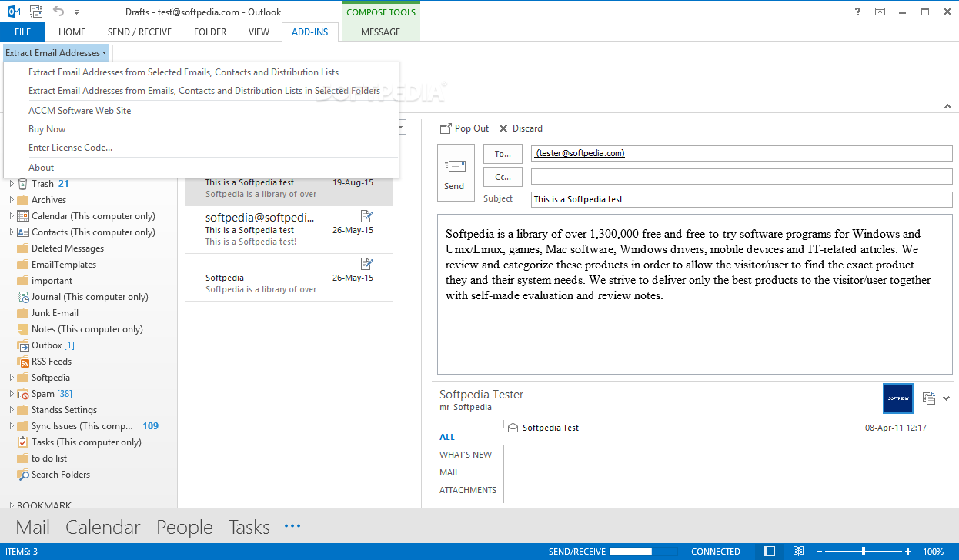Expand the Softpedia folder
This screenshot has width=959, height=560.
(x=12, y=378)
